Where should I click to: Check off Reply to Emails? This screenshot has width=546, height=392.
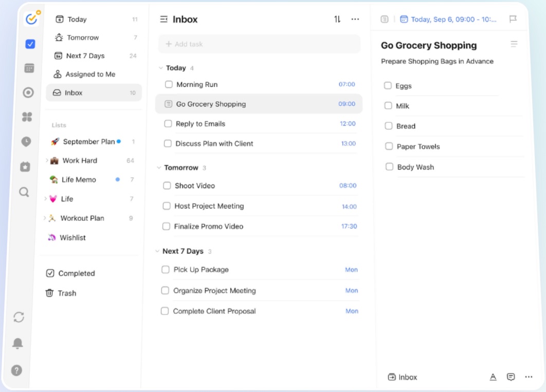tap(168, 123)
